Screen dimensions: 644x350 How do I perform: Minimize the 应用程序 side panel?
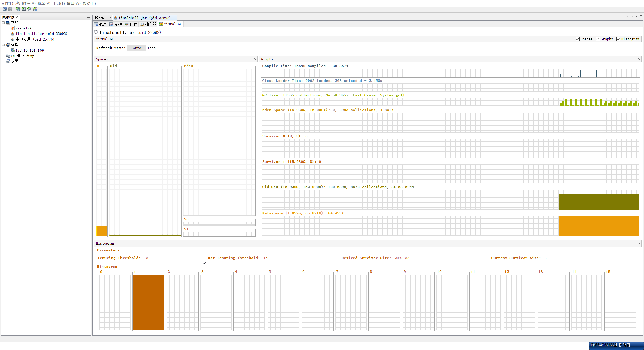pyautogui.click(x=88, y=17)
